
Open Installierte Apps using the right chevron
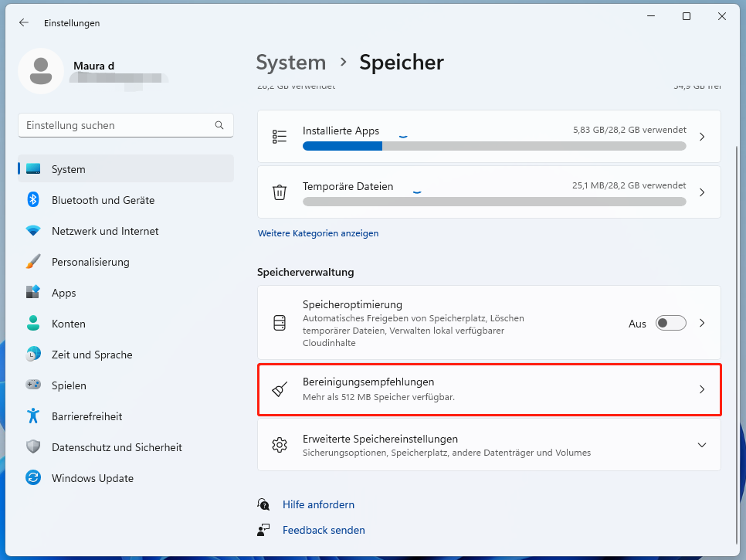[702, 136]
